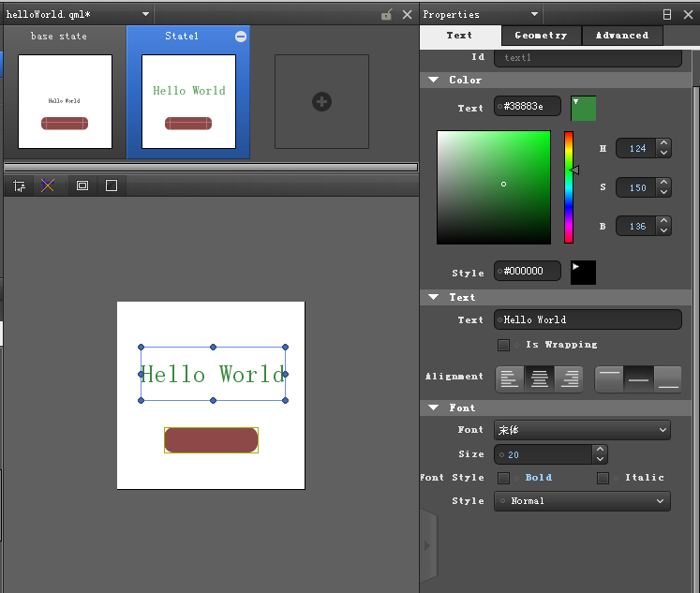Image resolution: width=700 pixels, height=593 pixels.
Task: Close the helloWorld.qml document
Action: pos(407,15)
